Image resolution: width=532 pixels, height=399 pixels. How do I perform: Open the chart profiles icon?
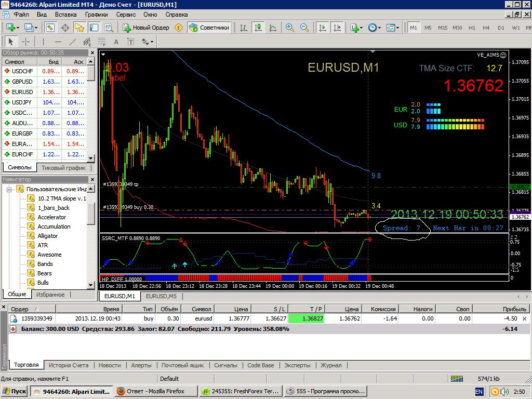click(x=31, y=28)
